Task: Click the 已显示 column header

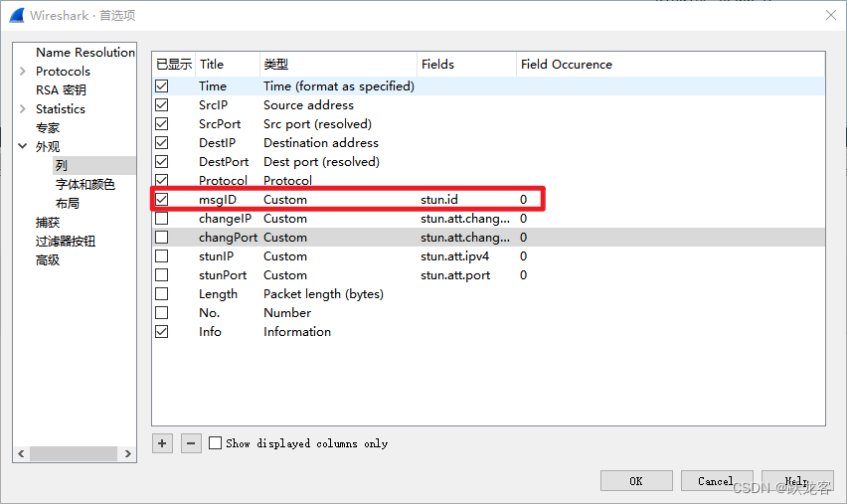Action: pos(174,65)
